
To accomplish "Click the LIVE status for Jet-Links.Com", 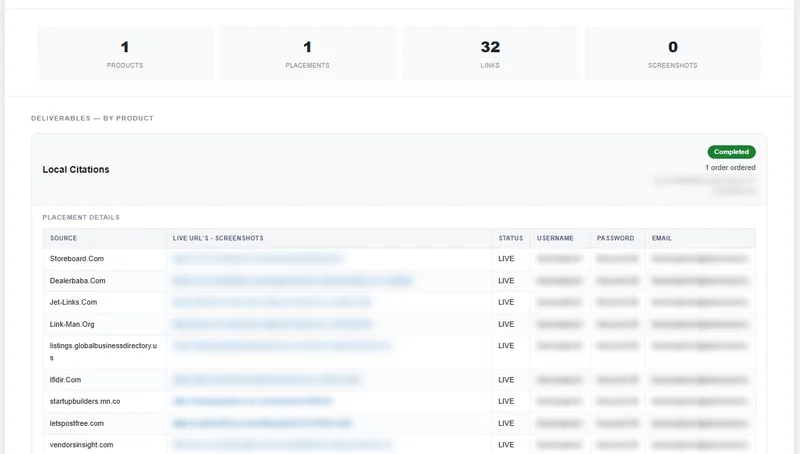I will 506,302.
